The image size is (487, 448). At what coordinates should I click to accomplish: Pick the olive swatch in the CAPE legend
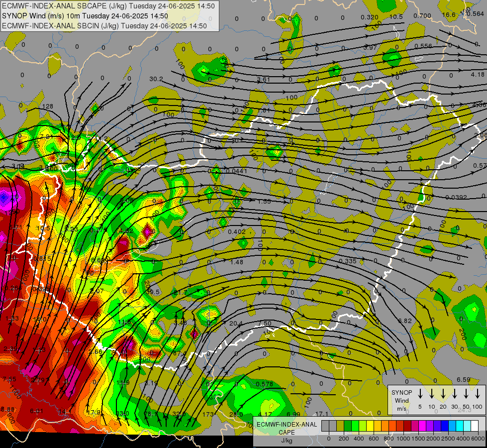340,426
